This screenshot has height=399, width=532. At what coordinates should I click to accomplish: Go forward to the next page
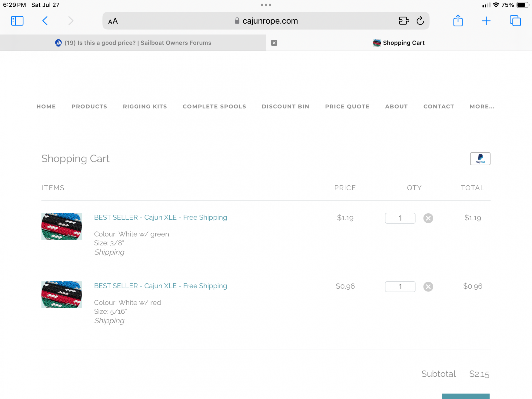click(x=70, y=21)
